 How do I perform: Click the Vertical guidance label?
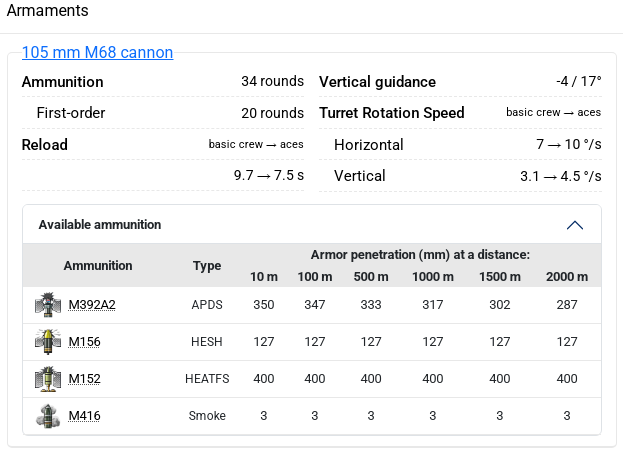377,82
